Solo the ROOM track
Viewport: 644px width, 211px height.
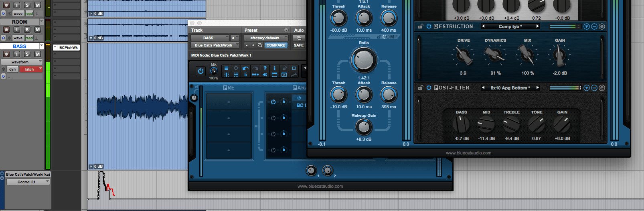pos(27,30)
